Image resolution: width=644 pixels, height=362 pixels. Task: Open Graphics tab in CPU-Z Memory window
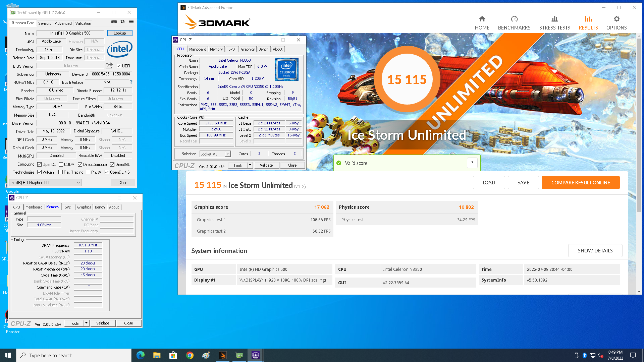coord(84,207)
